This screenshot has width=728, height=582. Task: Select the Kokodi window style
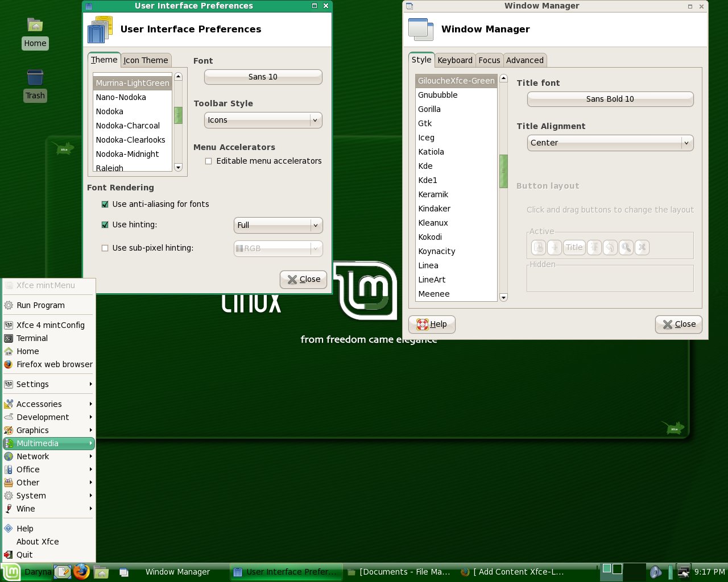click(x=456, y=237)
